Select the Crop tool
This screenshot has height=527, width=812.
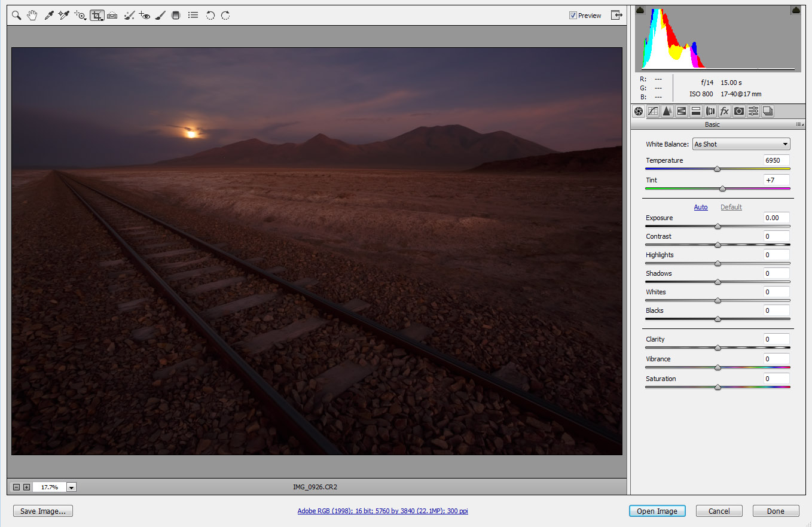(97, 16)
